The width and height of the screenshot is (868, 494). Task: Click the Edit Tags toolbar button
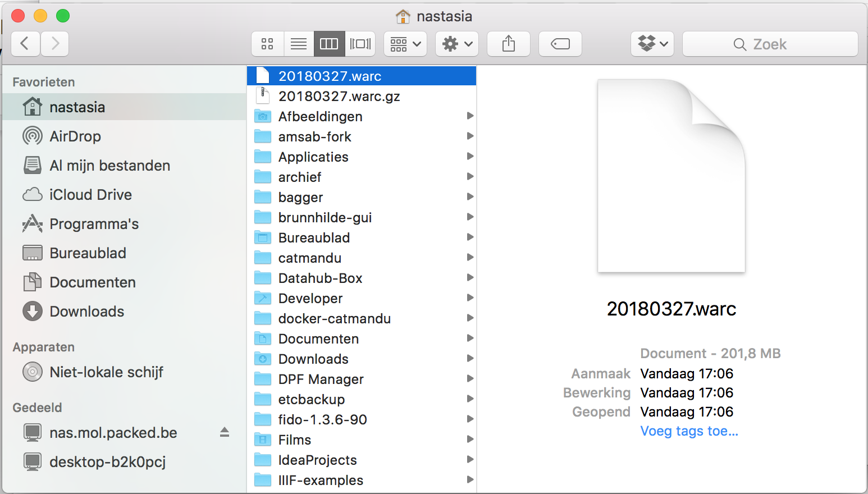[x=560, y=44]
